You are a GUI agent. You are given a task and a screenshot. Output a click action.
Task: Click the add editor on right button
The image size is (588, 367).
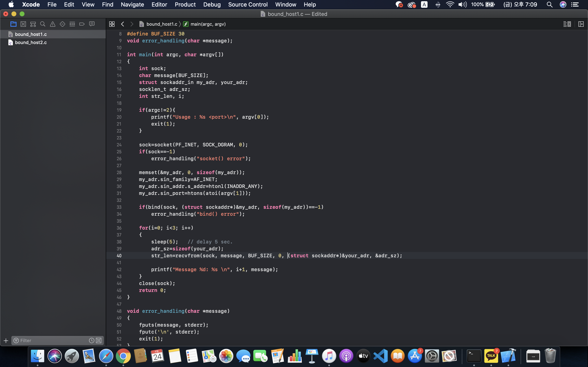(581, 24)
